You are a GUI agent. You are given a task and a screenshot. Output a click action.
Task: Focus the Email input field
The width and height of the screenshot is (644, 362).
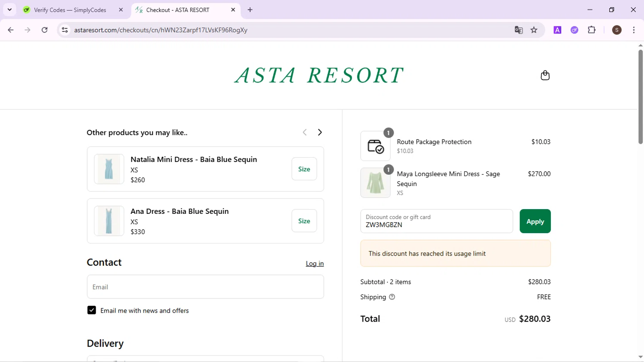point(205,287)
